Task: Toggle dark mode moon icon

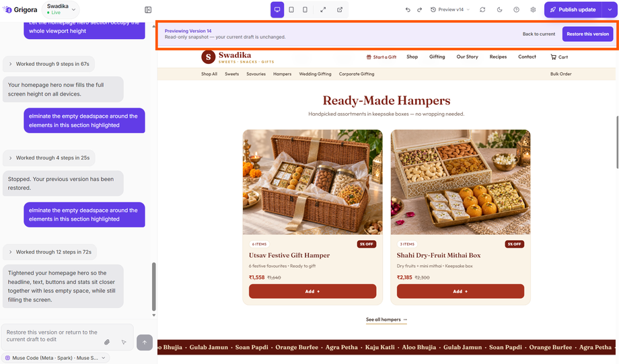Action: [x=499, y=10]
